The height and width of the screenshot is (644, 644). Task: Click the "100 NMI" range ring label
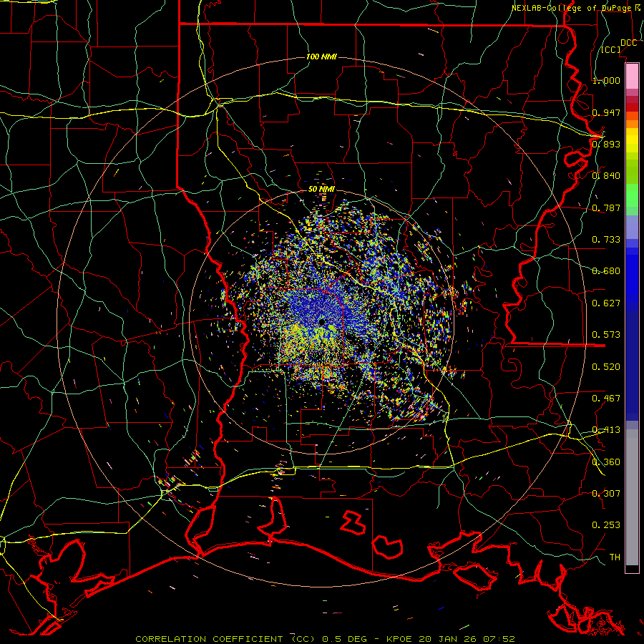(x=321, y=57)
